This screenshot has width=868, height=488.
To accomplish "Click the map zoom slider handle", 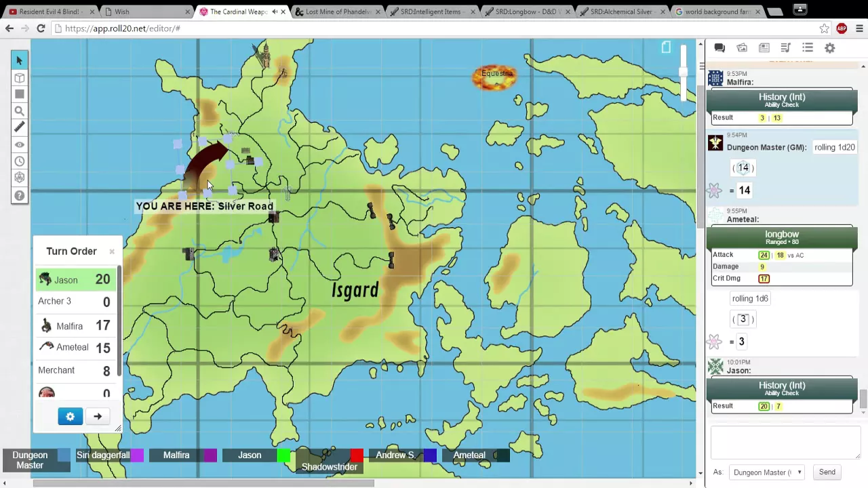I will click(683, 71).
